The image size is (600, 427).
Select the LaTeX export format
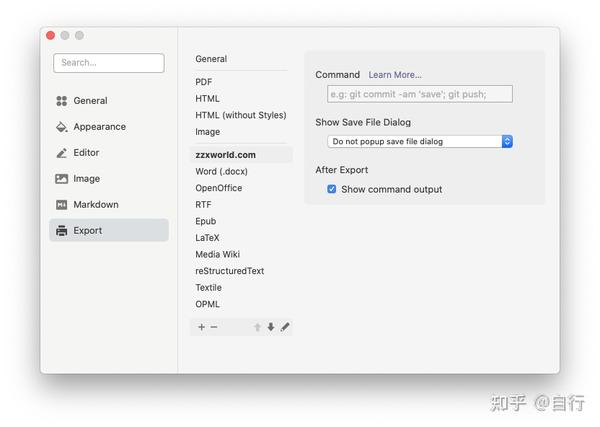207,238
